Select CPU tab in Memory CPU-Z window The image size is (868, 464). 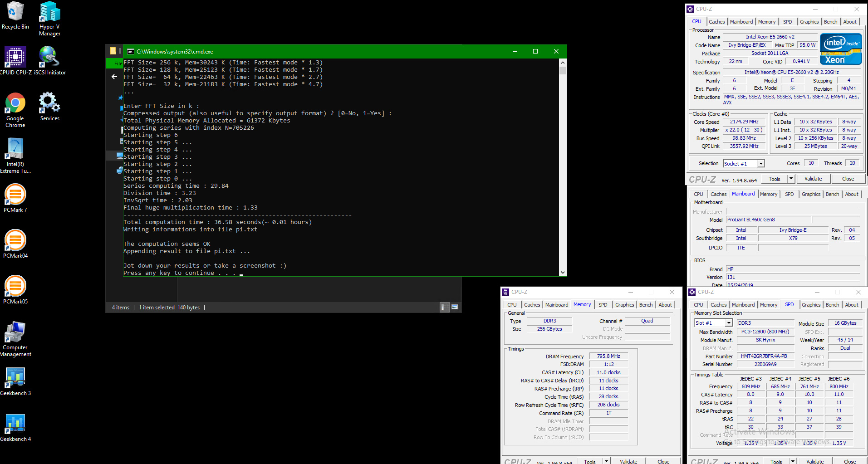512,305
